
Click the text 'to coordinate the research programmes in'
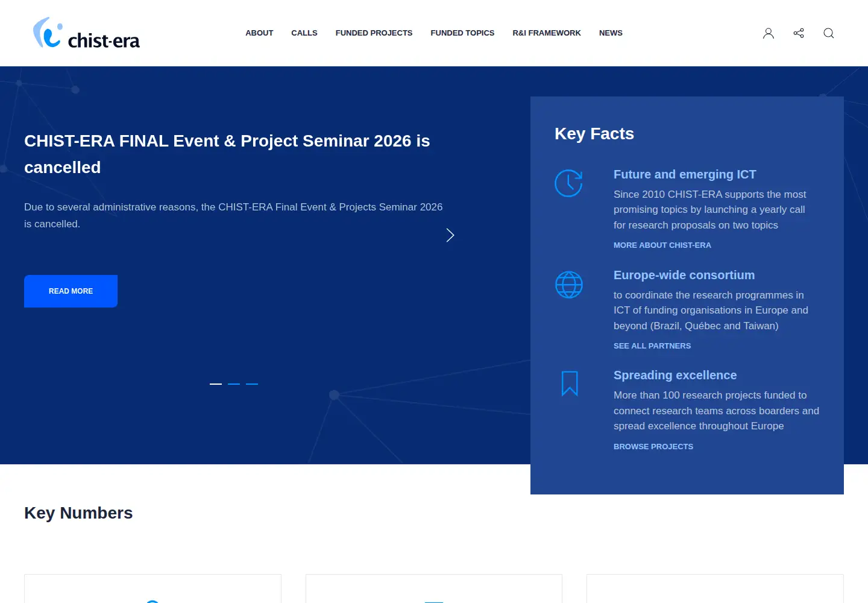(x=709, y=295)
